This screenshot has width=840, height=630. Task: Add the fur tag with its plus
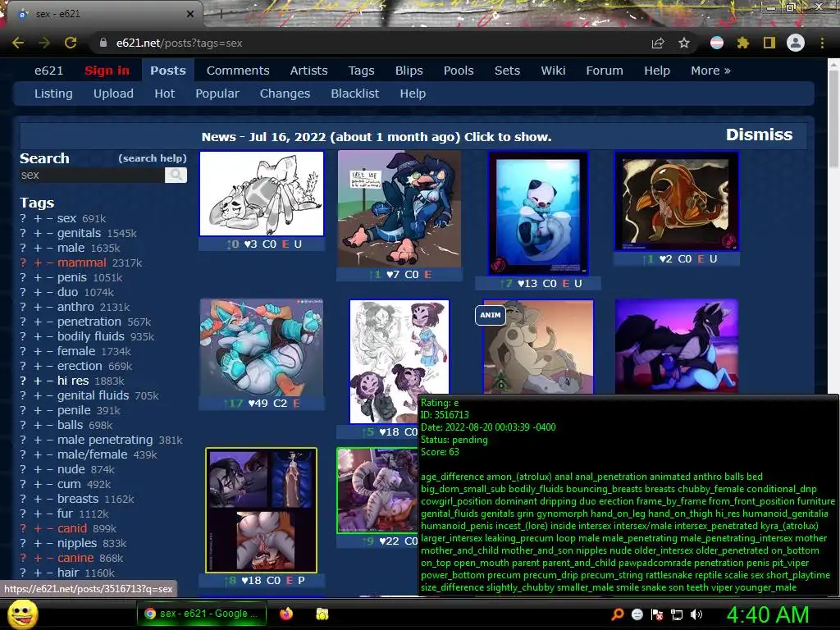coord(38,514)
